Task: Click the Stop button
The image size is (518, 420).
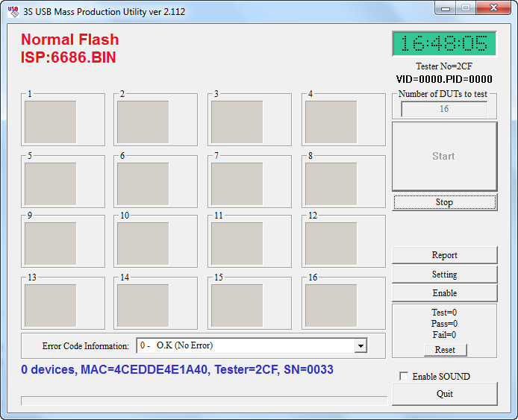Action: (444, 202)
